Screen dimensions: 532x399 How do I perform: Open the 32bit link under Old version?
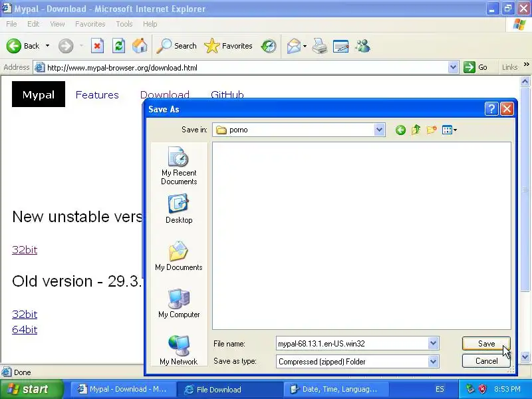pos(25,314)
